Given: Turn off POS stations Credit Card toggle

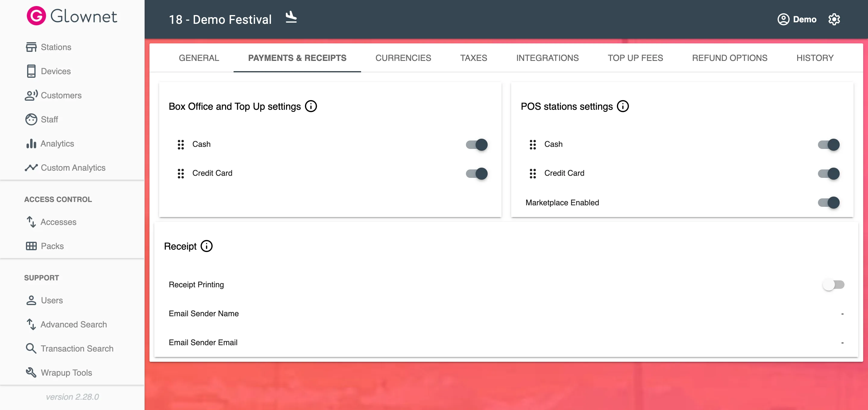Looking at the screenshot, I should tap(828, 174).
